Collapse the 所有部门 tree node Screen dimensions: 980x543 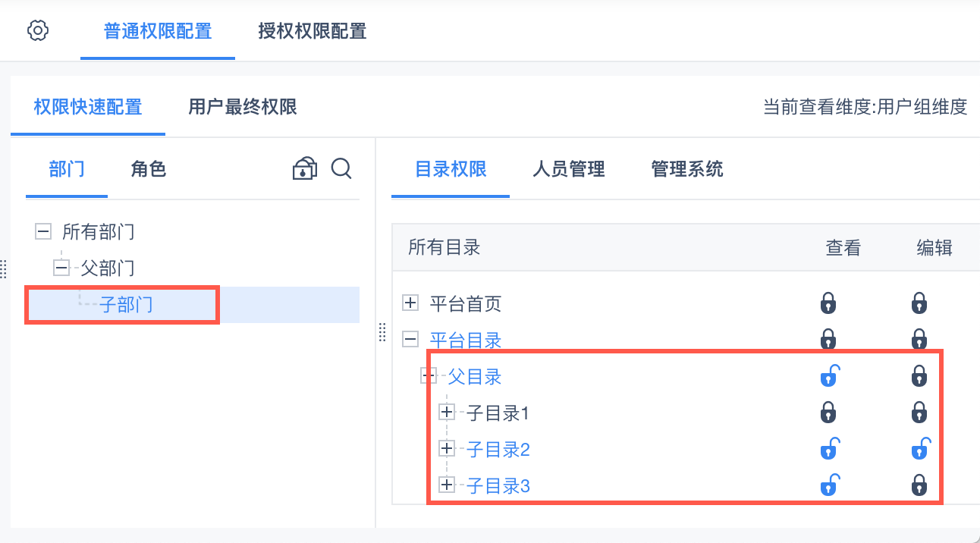click(x=43, y=231)
